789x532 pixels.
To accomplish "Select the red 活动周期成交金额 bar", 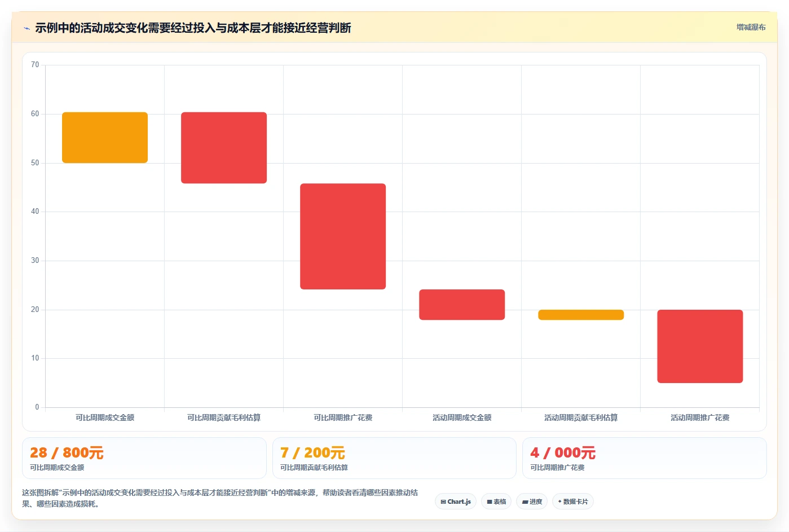I will coord(462,305).
